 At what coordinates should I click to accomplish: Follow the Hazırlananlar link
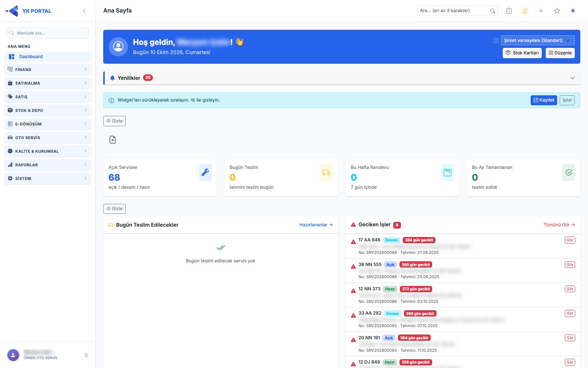316,225
